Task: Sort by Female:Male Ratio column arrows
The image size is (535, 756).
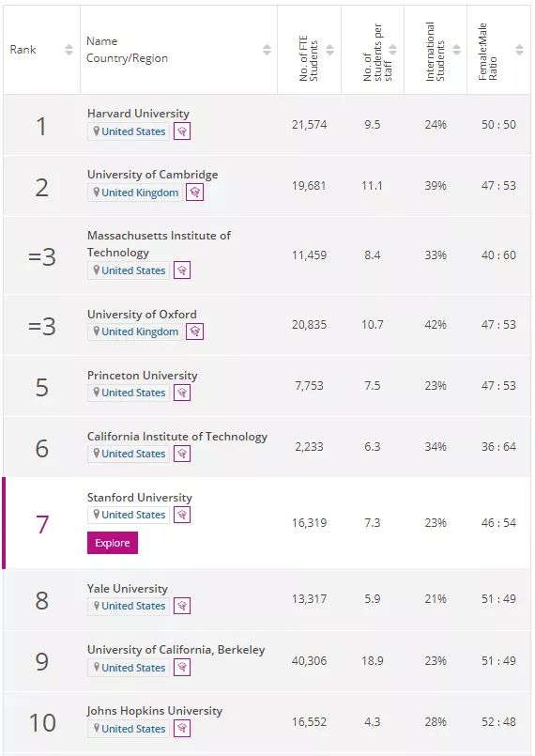Action: [520, 50]
